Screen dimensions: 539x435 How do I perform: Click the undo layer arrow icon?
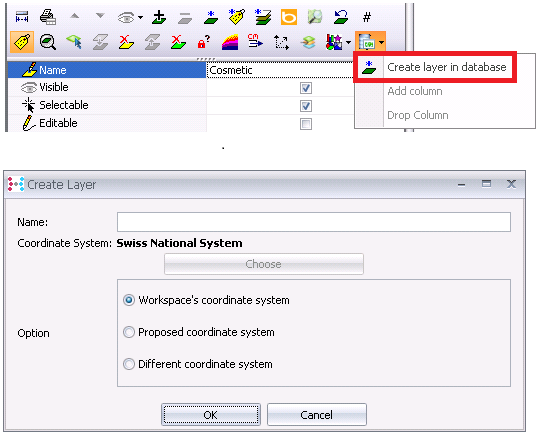tap(341, 17)
